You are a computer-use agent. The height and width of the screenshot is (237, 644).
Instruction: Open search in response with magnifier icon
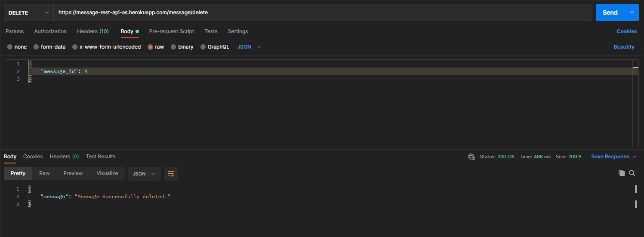[x=632, y=173]
